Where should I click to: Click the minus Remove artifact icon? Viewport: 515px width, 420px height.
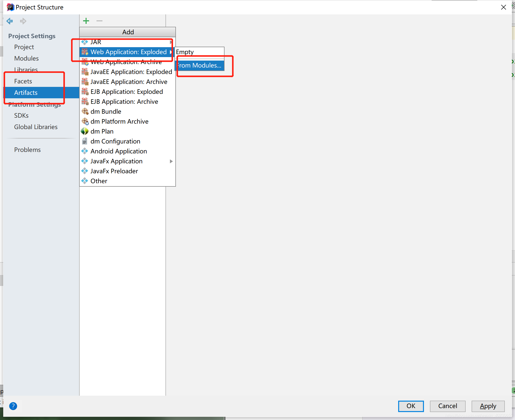tap(99, 21)
